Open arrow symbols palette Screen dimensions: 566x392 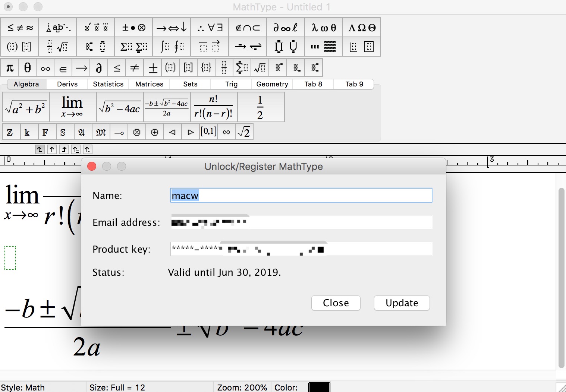coord(172,28)
